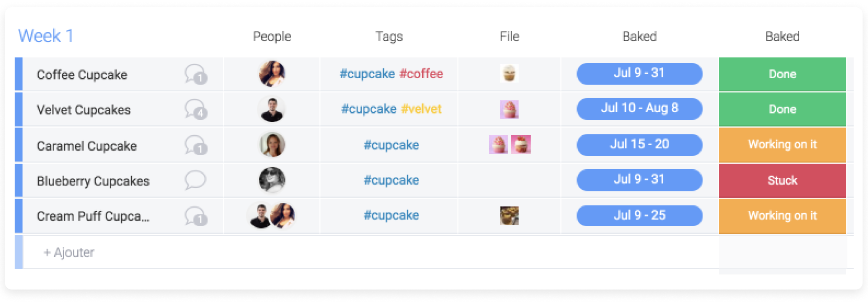
Task: Open Cream Puff Cupcake comment bubble
Action: (x=195, y=216)
